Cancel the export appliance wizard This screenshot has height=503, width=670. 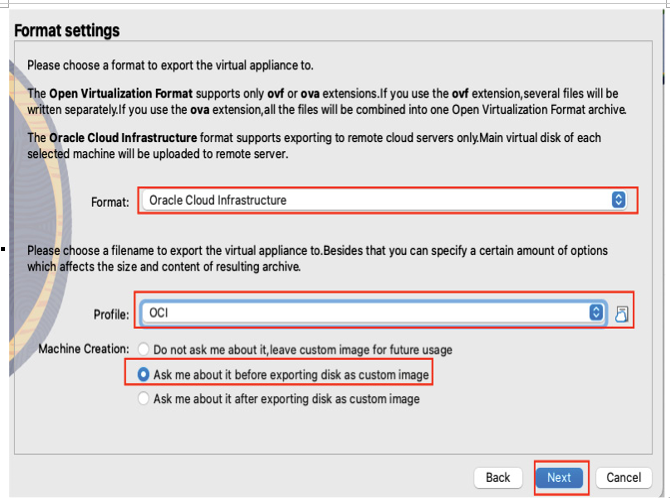tap(623, 477)
